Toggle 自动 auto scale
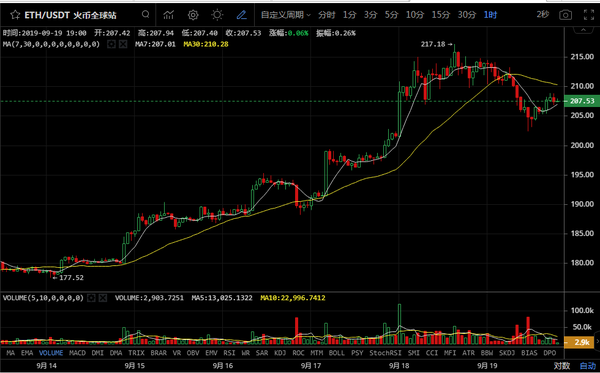The width and height of the screenshot is (600, 373). click(x=588, y=366)
